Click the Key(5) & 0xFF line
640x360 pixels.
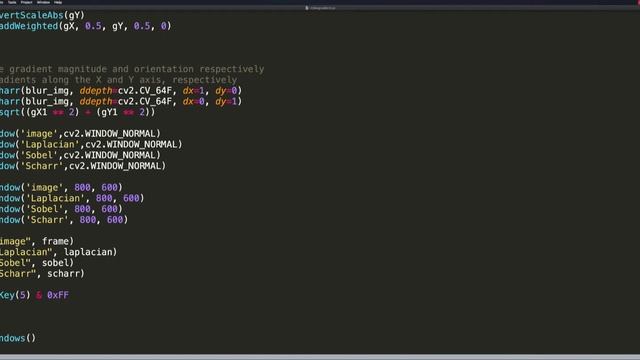point(34,295)
